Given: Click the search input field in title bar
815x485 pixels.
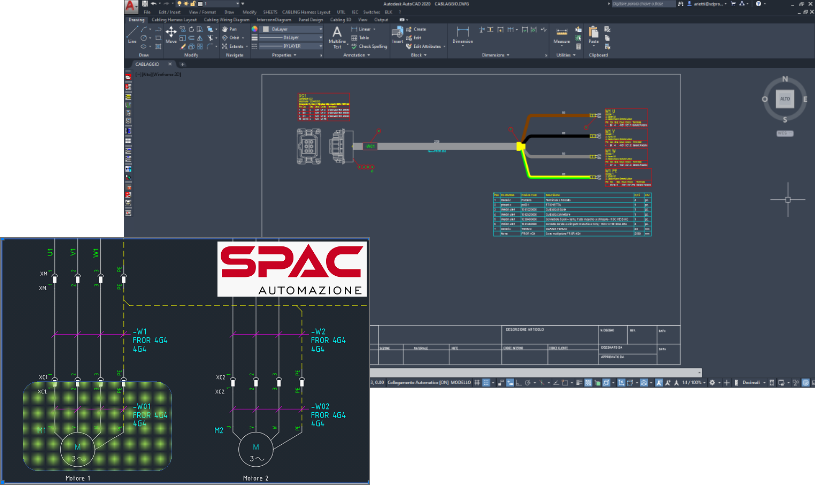Looking at the screenshot, I should pos(644,4).
